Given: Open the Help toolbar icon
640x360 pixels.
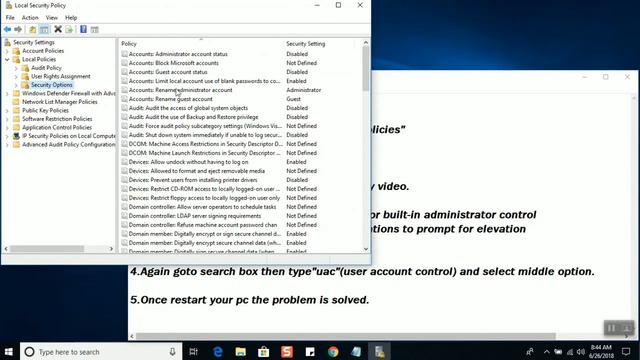Looking at the screenshot, I should click(x=83, y=29).
